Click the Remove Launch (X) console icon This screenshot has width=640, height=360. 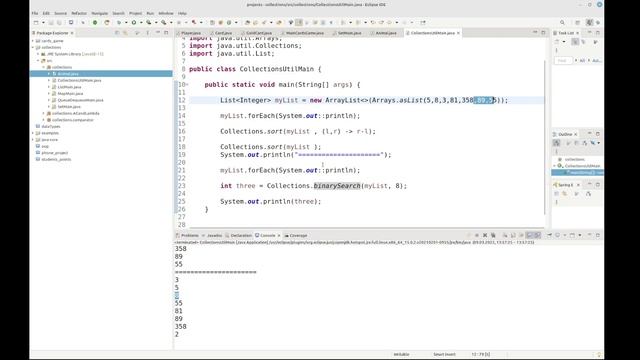485,235
